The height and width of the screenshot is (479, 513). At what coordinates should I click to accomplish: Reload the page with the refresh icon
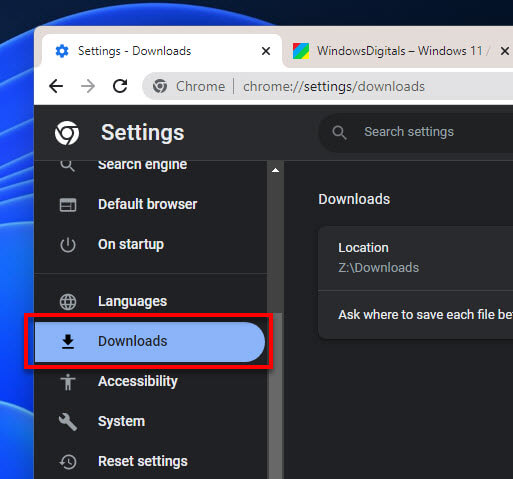pyautogui.click(x=120, y=86)
